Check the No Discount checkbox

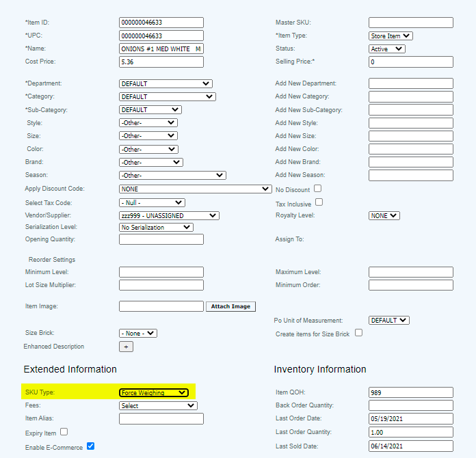pyautogui.click(x=317, y=189)
